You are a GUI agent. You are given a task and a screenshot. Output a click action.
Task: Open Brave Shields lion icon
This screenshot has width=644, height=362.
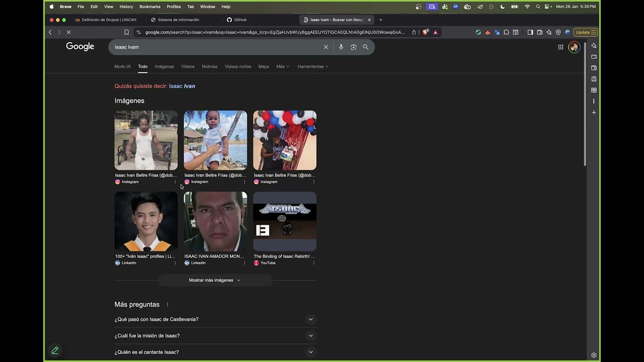click(x=426, y=32)
